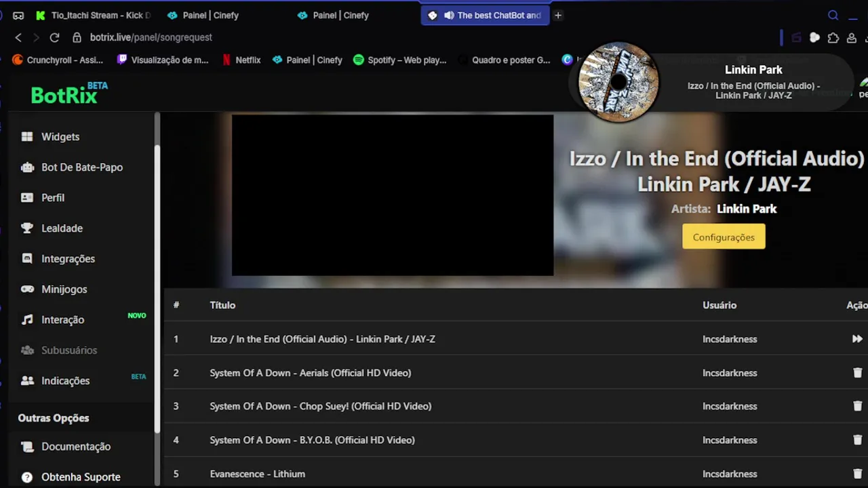868x488 pixels.
Task: Reload the botrix.live page
Action: click(x=54, y=37)
